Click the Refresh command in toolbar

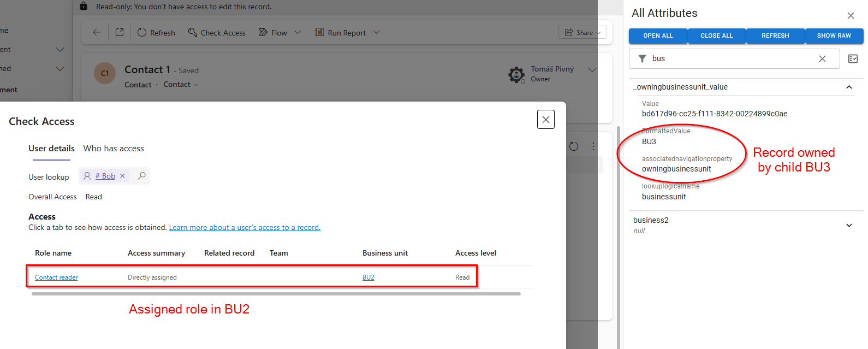click(x=156, y=33)
